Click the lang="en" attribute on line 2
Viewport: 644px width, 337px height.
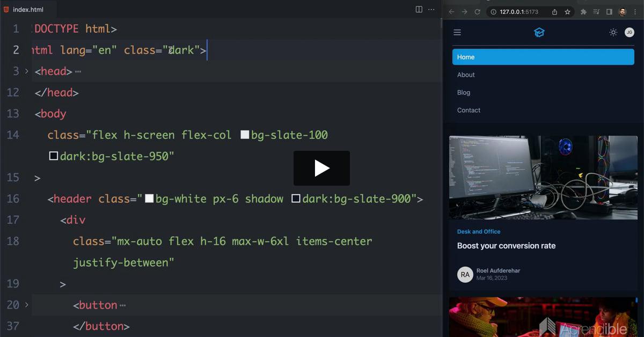point(89,50)
